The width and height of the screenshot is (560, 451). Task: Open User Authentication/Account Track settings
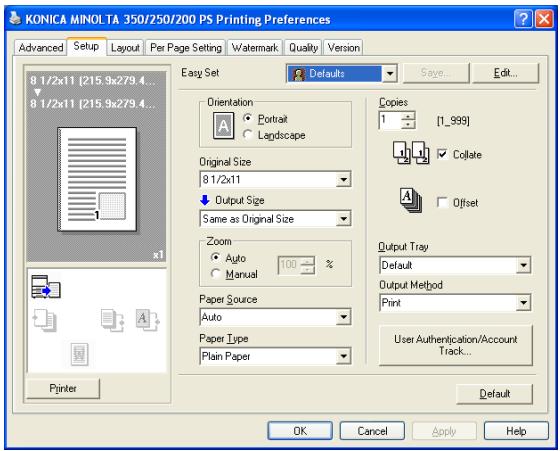pos(456,345)
